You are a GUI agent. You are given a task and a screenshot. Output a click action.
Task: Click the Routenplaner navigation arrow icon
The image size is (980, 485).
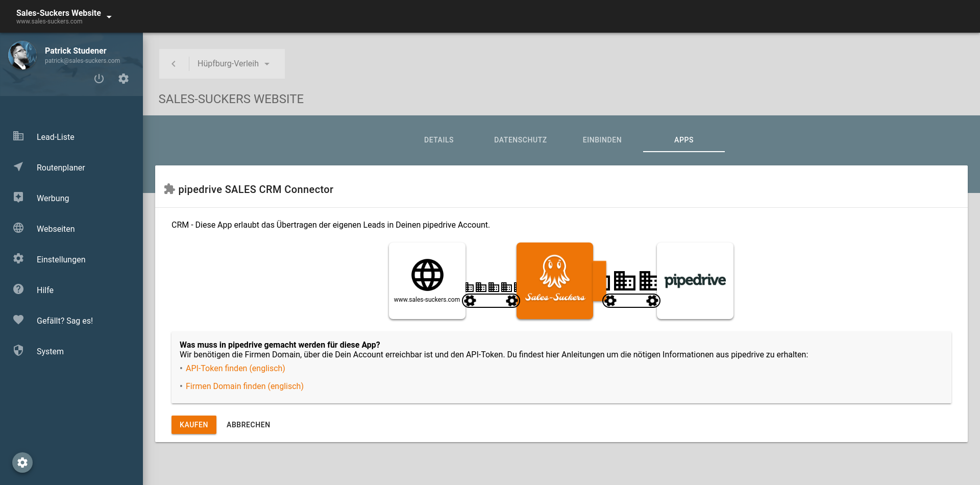coord(18,166)
